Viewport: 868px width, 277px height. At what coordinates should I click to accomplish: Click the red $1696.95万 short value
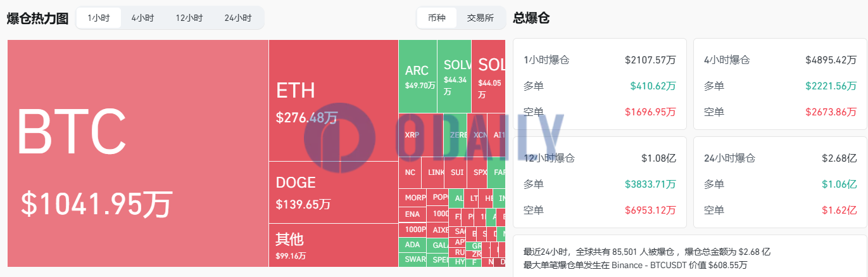coord(650,112)
